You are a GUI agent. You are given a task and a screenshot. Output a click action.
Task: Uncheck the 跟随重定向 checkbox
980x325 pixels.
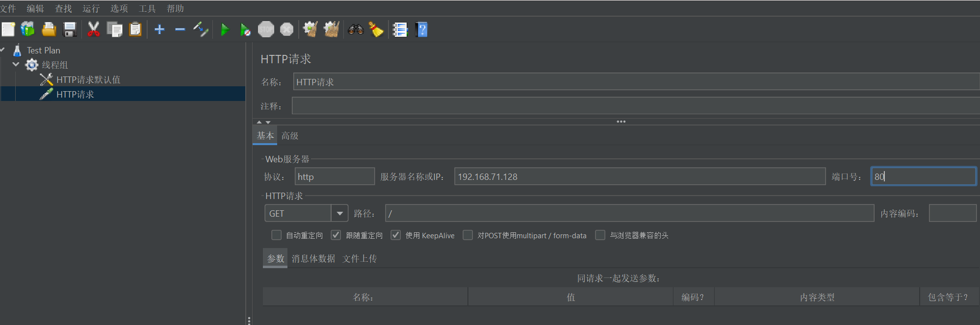(336, 235)
